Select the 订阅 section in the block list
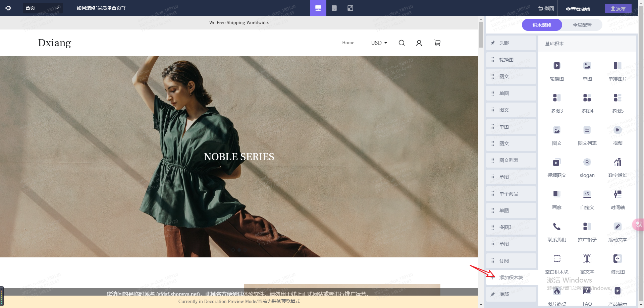The width and height of the screenshot is (644, 308). point(511,261)
